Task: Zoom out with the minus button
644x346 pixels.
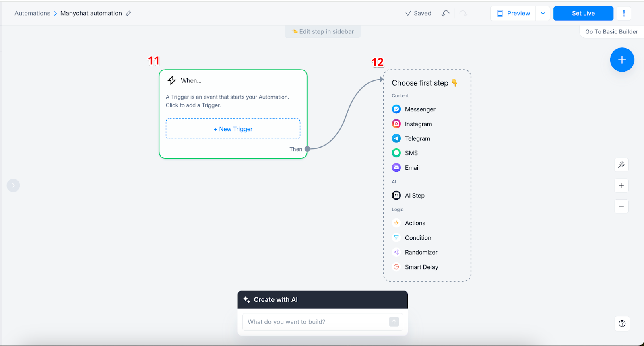Action: coord(621,206)
